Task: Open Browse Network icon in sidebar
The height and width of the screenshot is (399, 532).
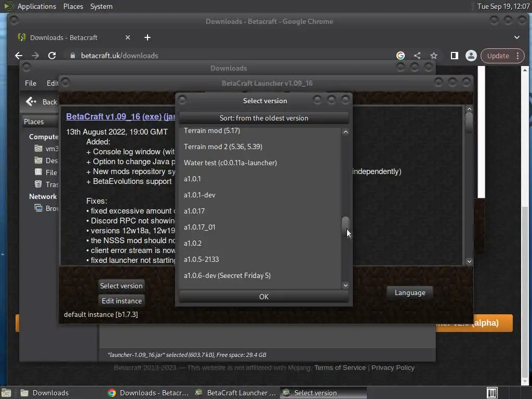Action: (x=38, y=208)
